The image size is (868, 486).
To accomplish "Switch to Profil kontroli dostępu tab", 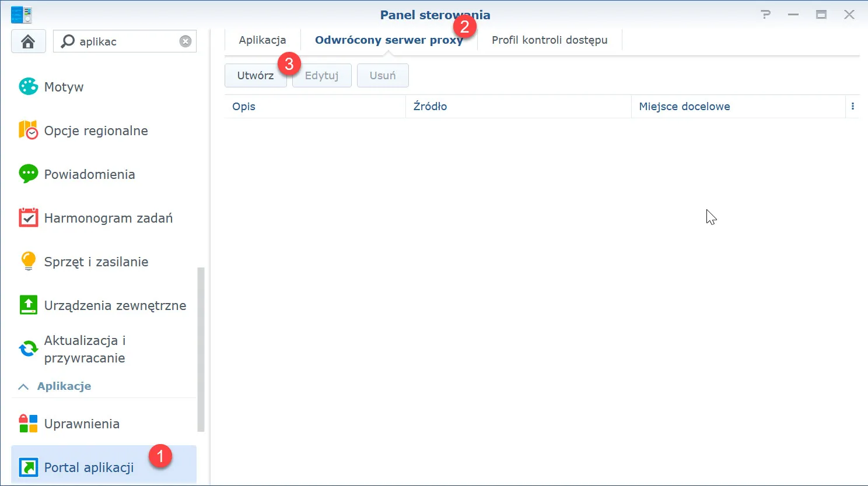I will tap(549, 40).
